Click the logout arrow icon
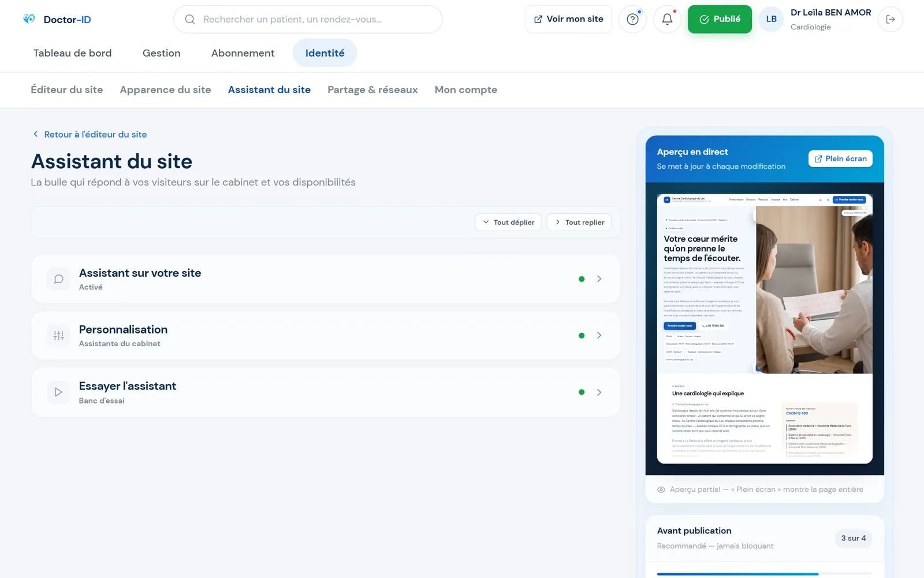Screen dimensions: 924x578 pyautogui.click(x=891, y=20)
